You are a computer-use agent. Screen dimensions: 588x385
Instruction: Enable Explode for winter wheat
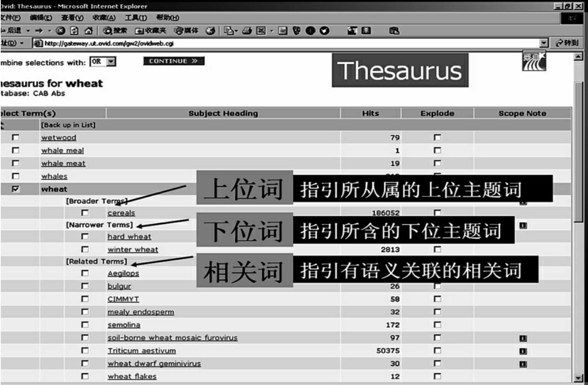[437, 250]
